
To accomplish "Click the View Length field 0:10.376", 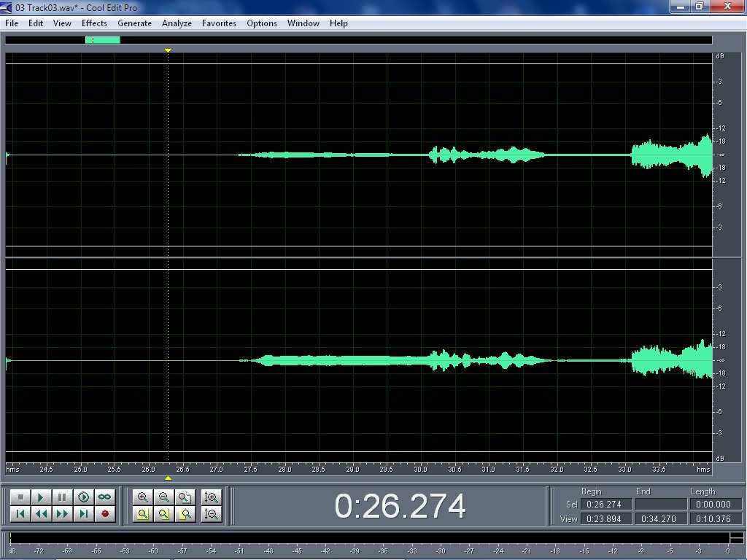I will coord(716,518).
